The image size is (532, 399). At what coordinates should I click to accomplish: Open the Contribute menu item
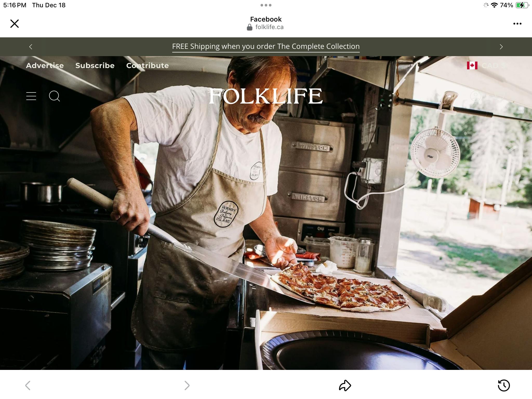(148, 65)
